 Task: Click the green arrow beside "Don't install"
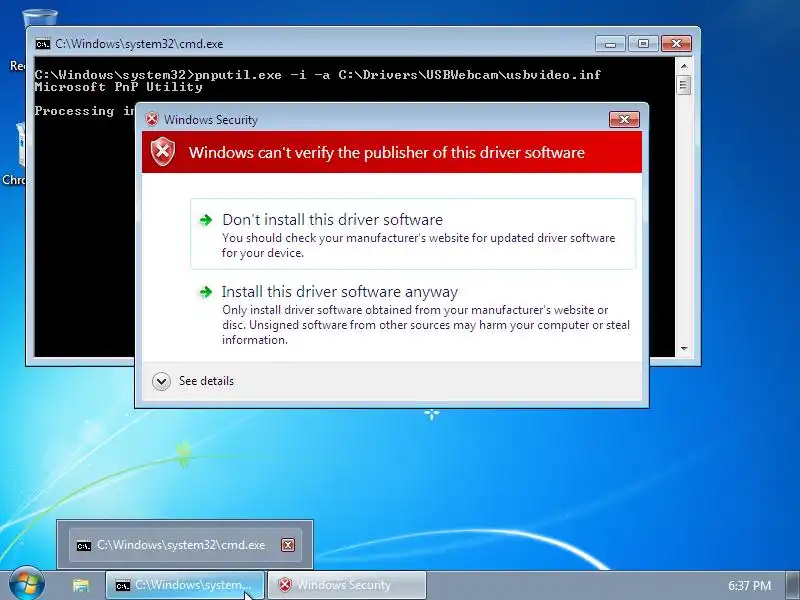206,220
